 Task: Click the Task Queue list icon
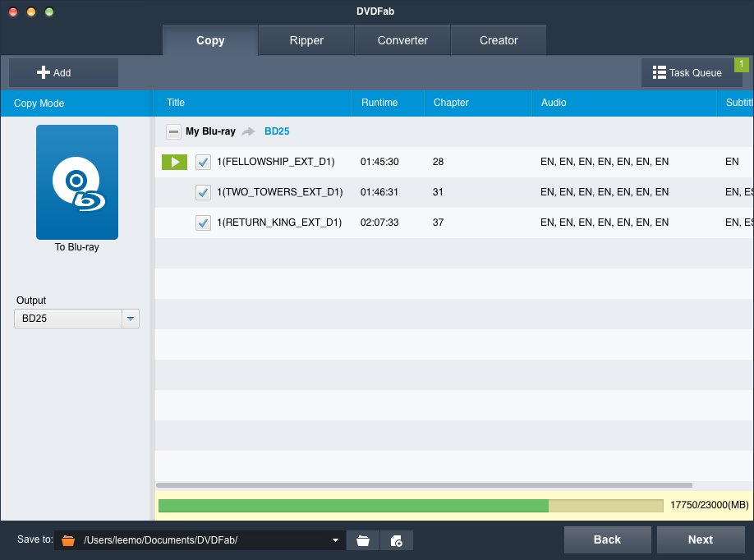click(660, 72)
